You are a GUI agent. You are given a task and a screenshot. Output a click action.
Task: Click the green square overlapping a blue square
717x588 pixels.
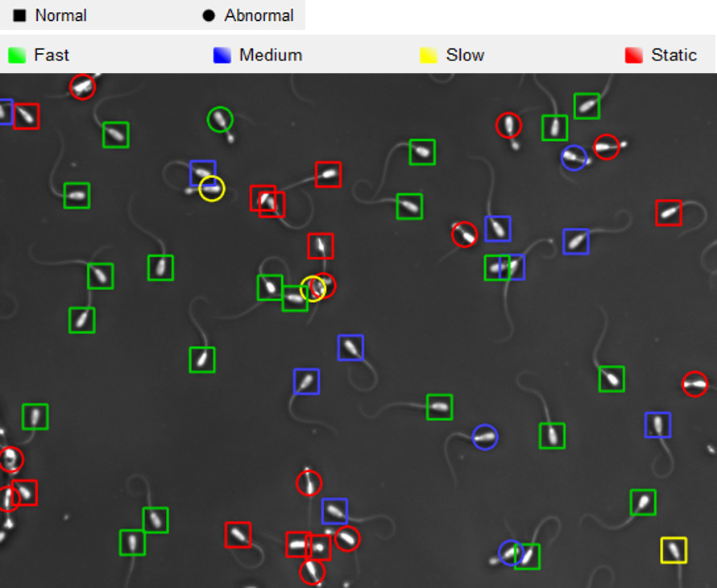[x=495, y=267]
